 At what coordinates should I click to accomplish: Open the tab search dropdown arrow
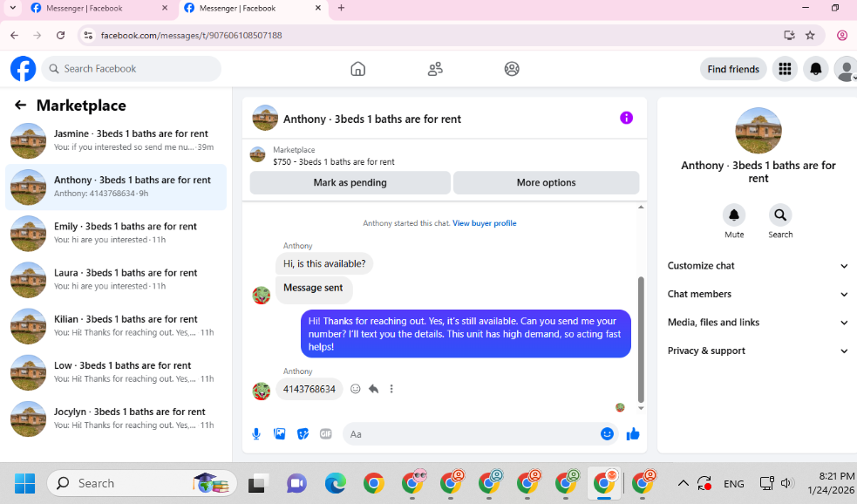point(12,8)
